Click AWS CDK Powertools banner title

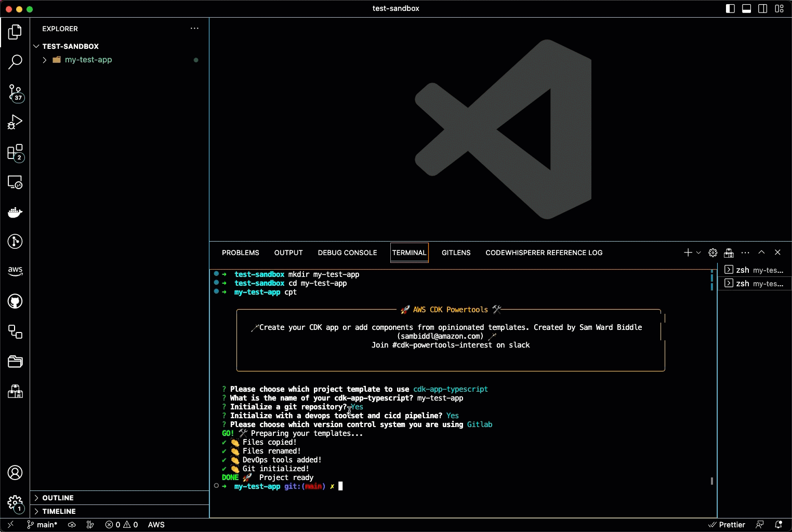click(x=451, y=310)
